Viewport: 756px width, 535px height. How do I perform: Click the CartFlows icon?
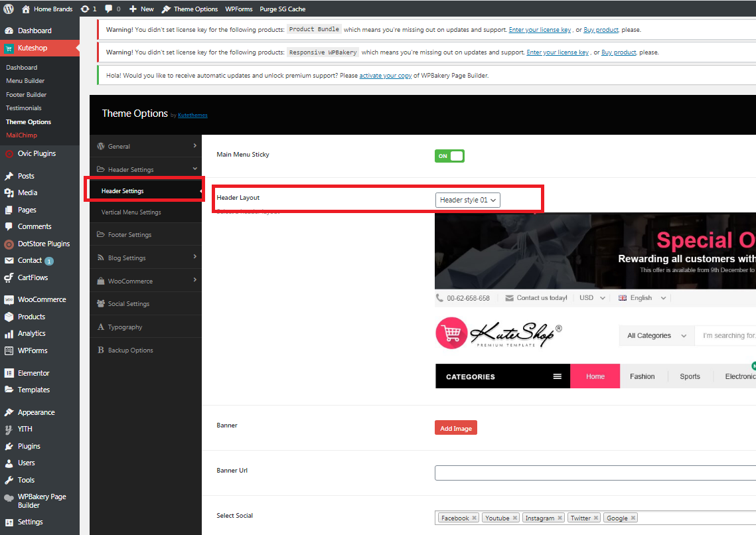pyautogui.click(x=9, y=277)
